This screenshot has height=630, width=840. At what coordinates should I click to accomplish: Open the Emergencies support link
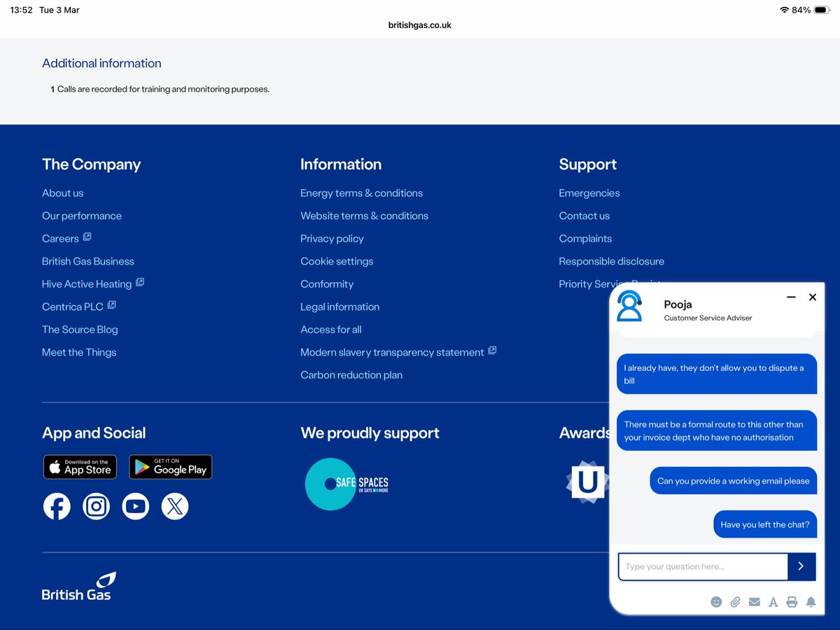[589, 193]
